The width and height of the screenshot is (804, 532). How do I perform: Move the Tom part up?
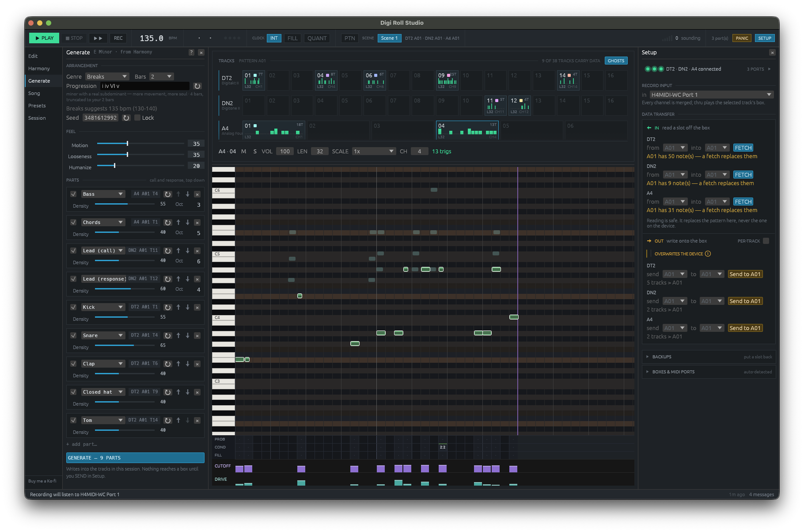point(178,420)
